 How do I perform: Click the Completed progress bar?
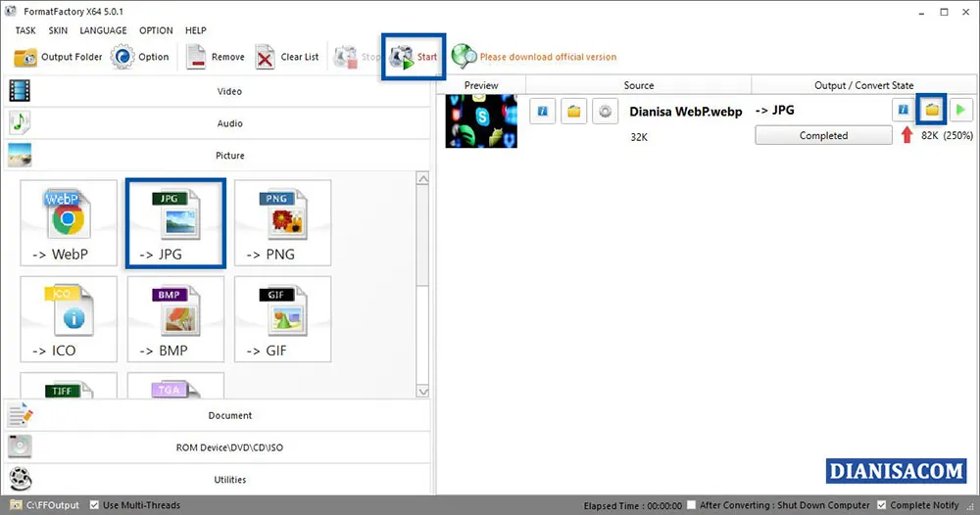click(x=824, y=135)
